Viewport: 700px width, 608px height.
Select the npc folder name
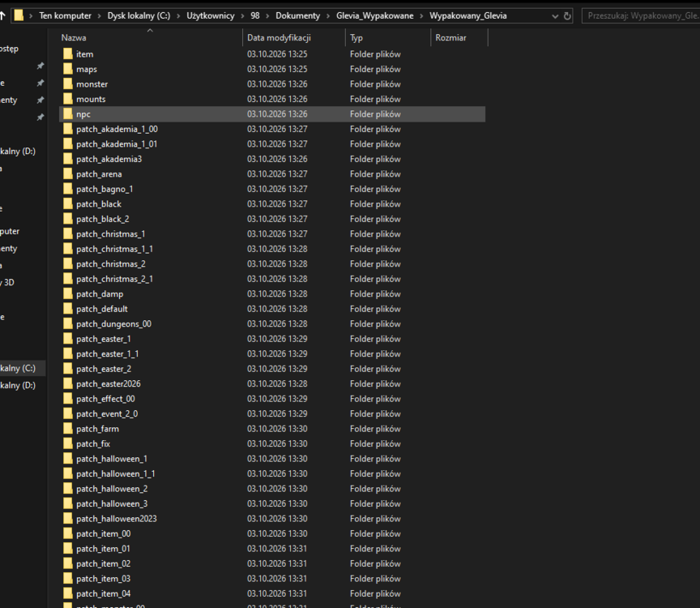(83, 114)
